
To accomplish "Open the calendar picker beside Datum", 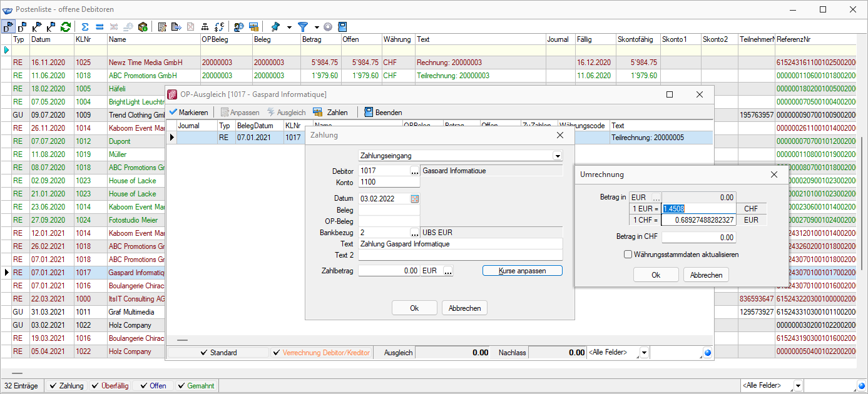I will click(x=414, y=198).
